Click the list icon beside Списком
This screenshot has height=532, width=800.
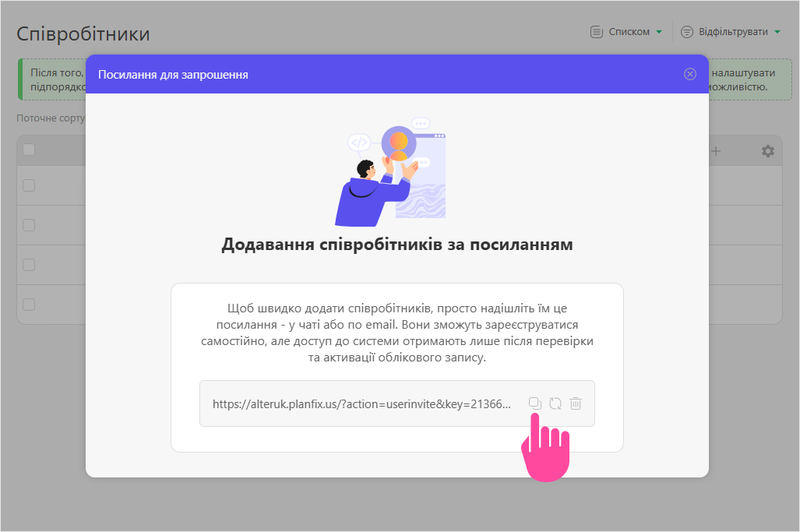[597, 32]
